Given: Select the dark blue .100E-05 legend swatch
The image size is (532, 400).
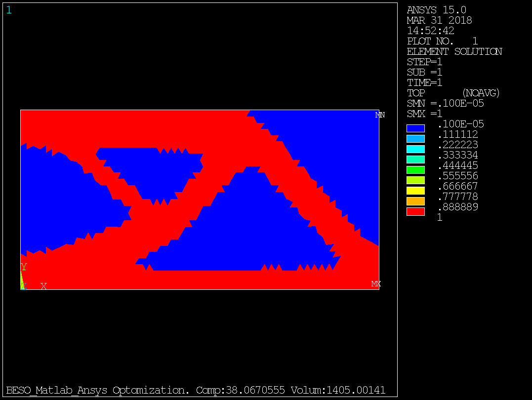Looking at the screenshot, I should [415, 128].
